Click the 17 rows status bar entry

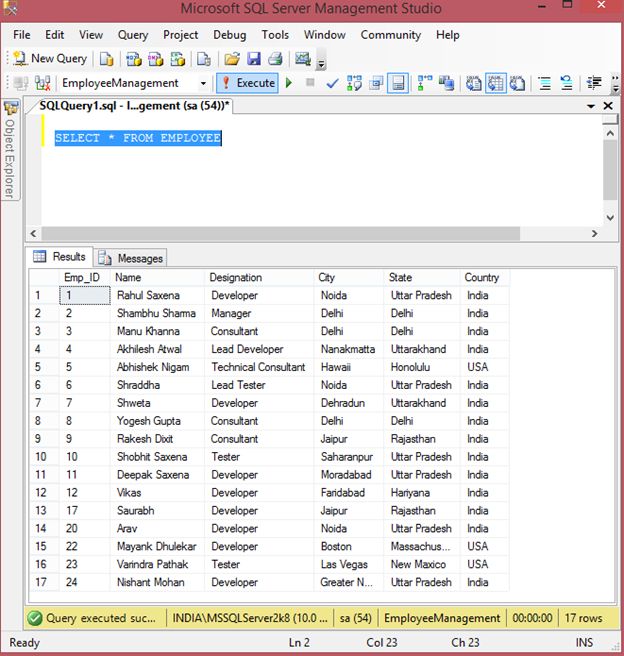point(584,618)
